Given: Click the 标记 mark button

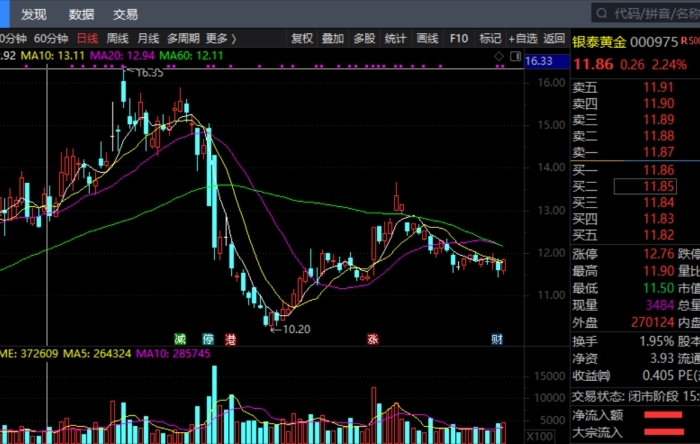Looking at the screenshot, I should (x=490, y=39).
